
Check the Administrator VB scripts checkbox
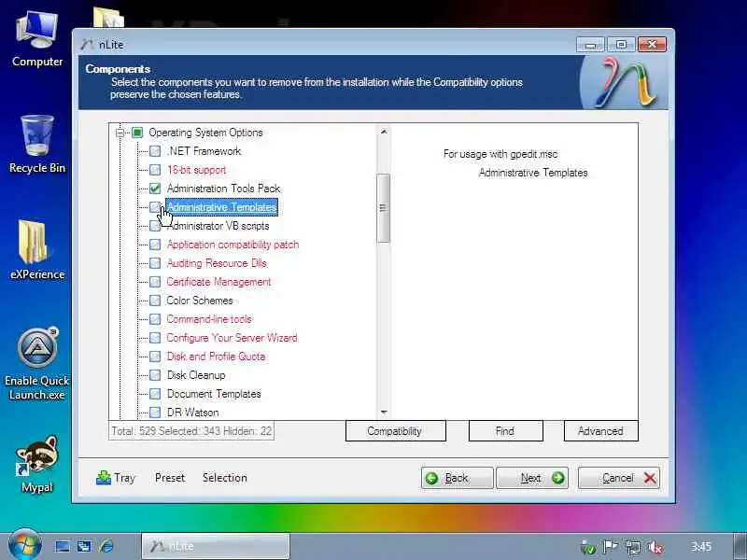coord(155,226)
